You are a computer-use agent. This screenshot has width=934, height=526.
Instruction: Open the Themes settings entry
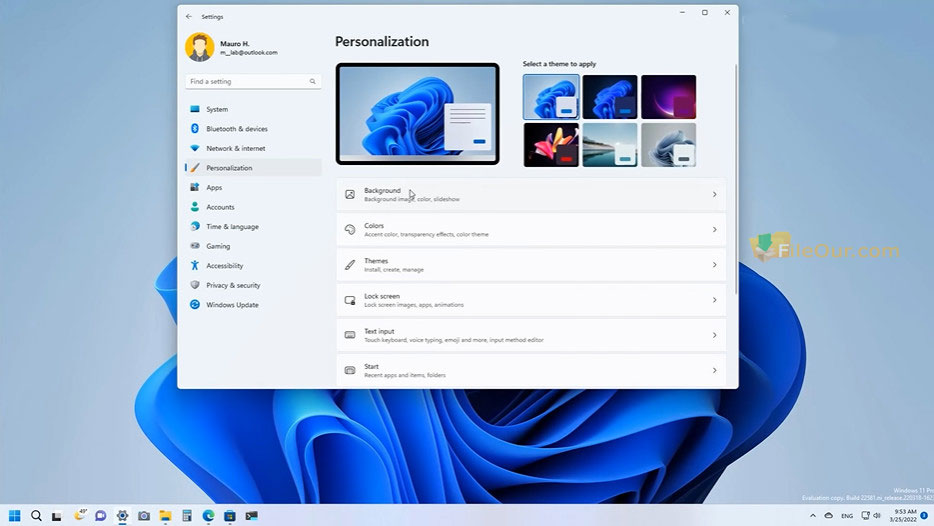pos(531,265)
